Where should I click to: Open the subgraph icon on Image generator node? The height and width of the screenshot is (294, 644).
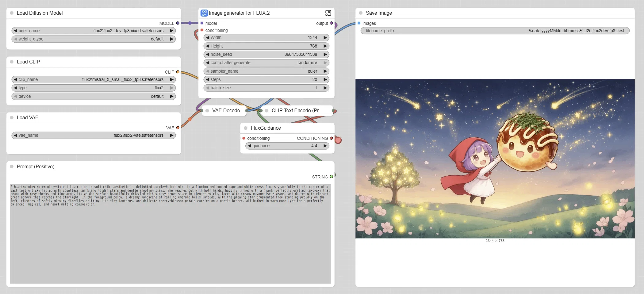pos(204,13)
